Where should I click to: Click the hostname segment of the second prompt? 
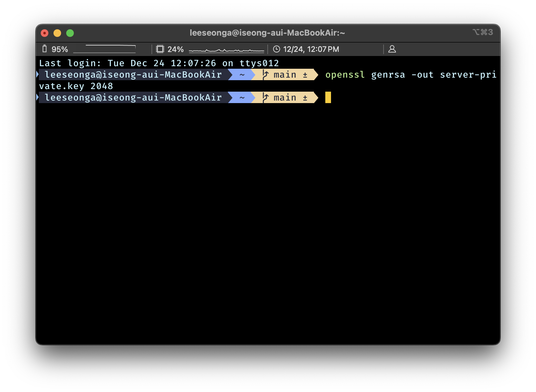click(133, 97)
